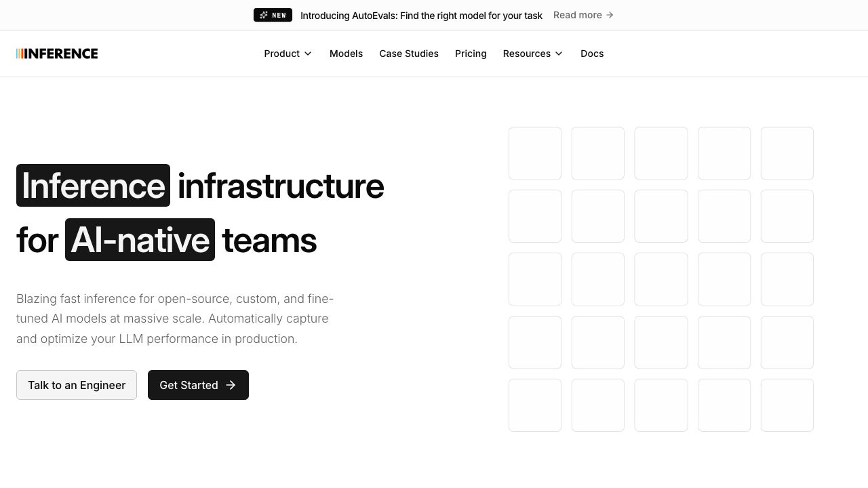Click the highlighted word Inference in headline
Viewport: 868px width, 488px height.
point(93,185)
